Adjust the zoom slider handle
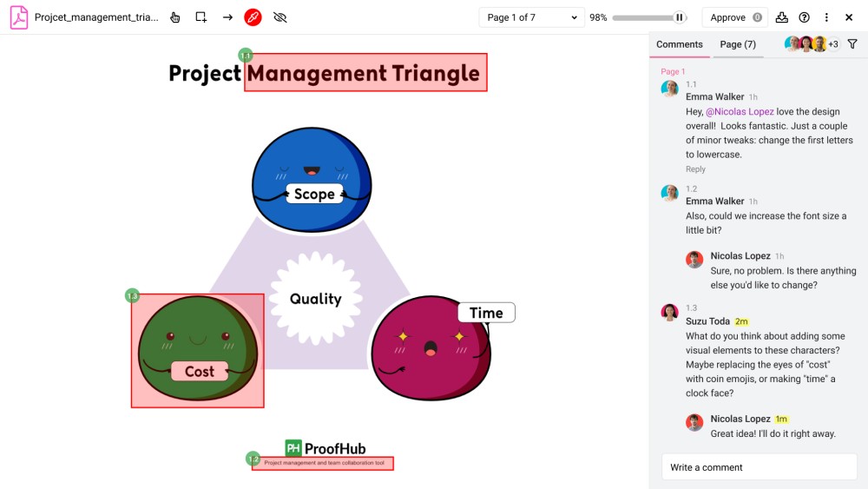Viewport: 868px width, 489px height. [x=680, y=17]
